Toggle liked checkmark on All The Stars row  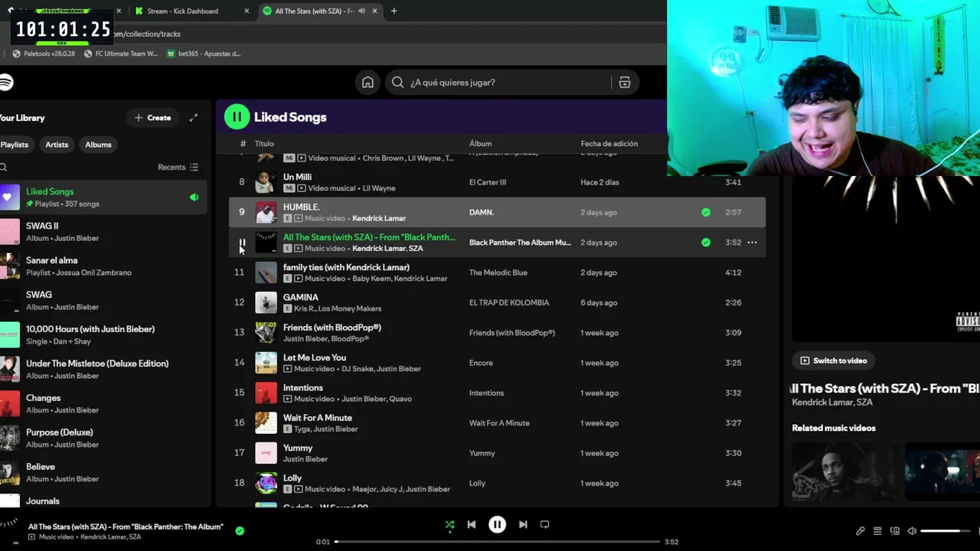click(706, 243)
